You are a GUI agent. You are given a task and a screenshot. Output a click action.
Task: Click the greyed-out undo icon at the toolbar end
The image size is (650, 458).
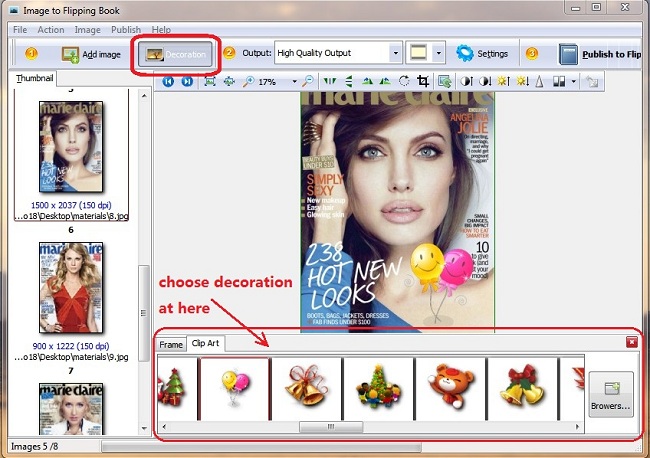pyautogui.click(x=592, y=81)
